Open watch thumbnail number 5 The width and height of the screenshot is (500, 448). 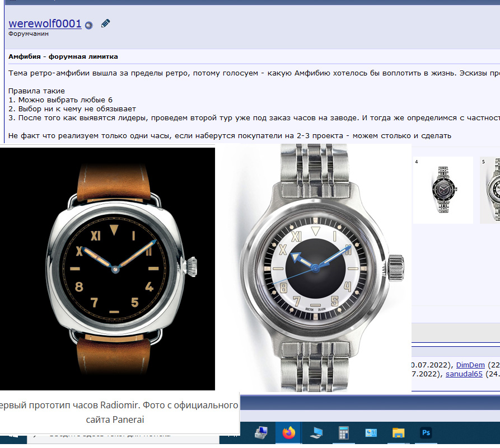490,190
